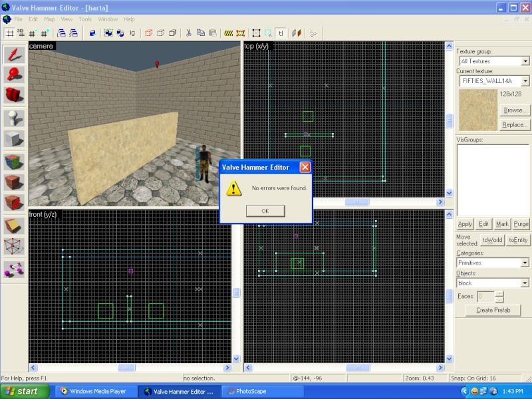
Task: Toggle the 2D grid display
Action: (x=9, y=33)
